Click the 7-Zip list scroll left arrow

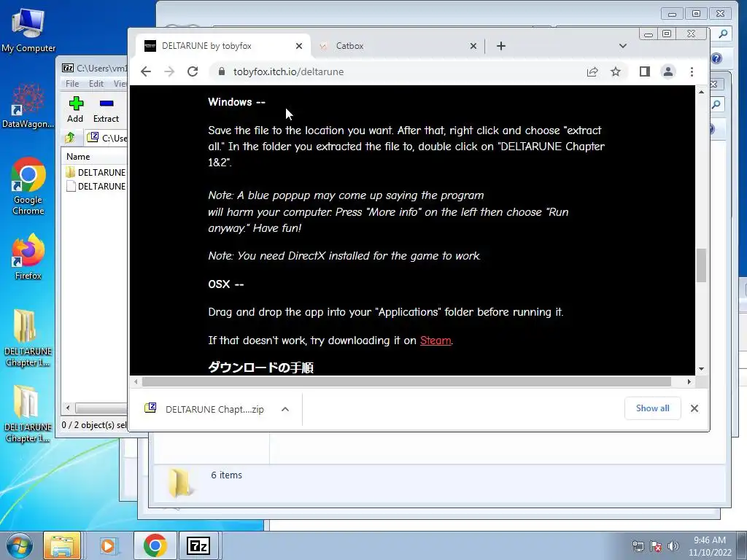click(68, 408)
